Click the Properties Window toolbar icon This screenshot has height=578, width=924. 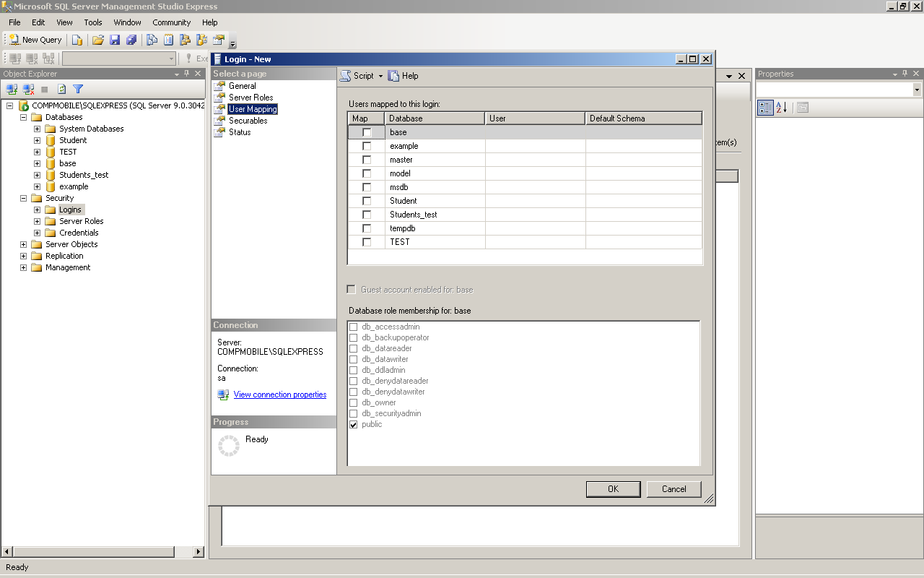(x=219, y=40)
